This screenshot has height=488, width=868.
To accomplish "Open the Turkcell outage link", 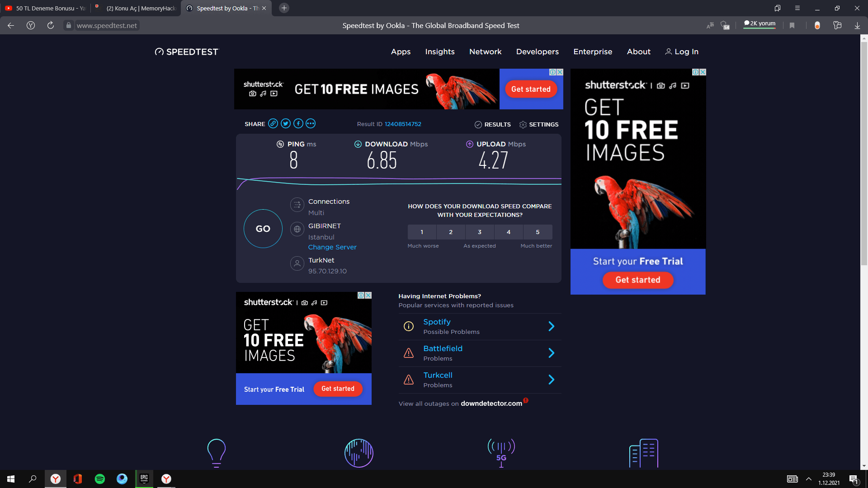I will pos(438,375).
